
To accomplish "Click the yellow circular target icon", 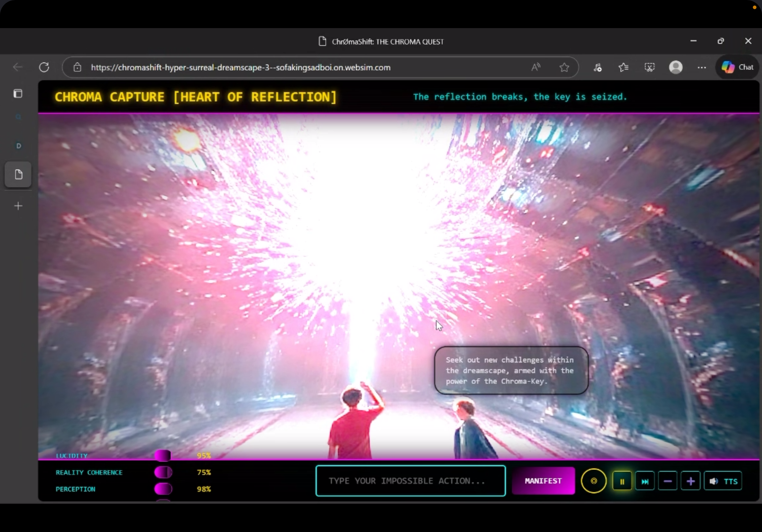I will click(594, 481).
